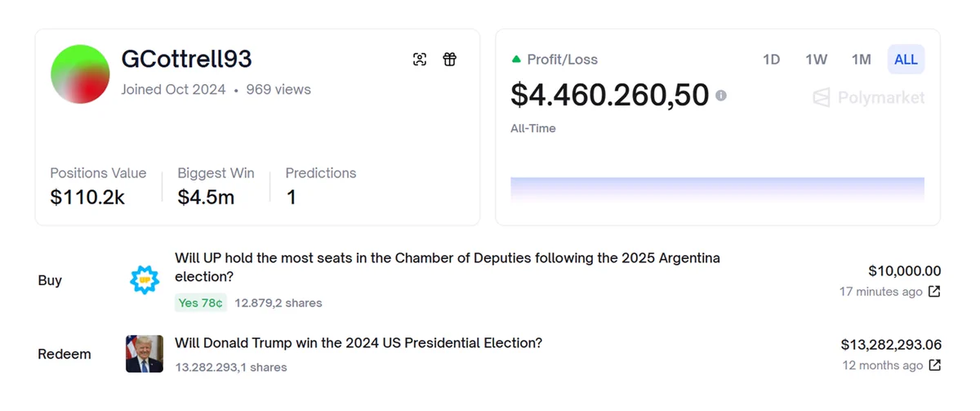Click the GCottrell93 username
The height and width of the screenshot is (411, 980).
[x=186, y=59]
